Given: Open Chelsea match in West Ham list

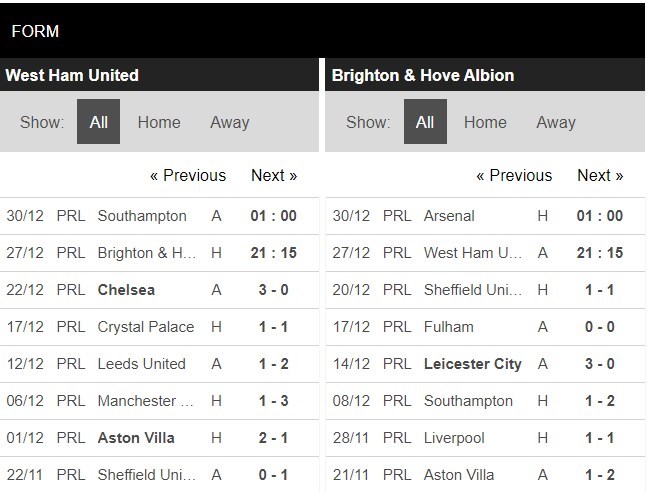Looking at the screenshot, I should pyautogui.click(x=126, y=290).
